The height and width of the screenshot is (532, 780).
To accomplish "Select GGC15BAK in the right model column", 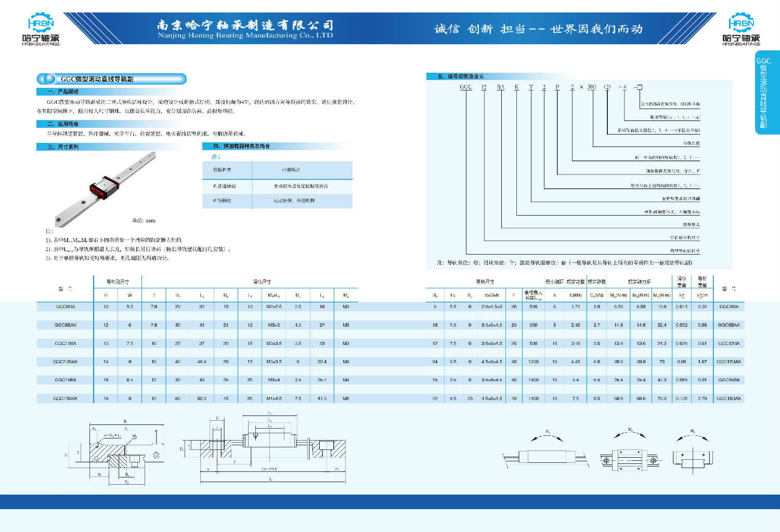I will point(729,398).
